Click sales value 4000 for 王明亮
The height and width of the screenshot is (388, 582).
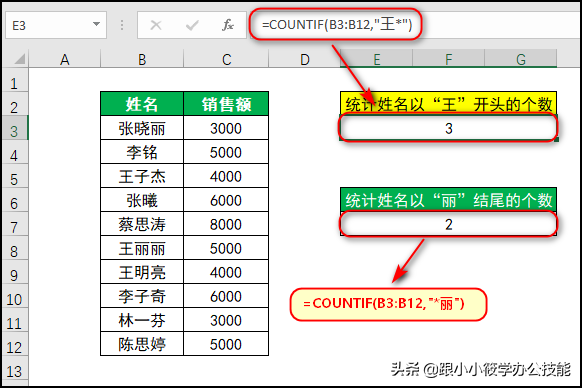pyautogui.click(x=226, y=272)
